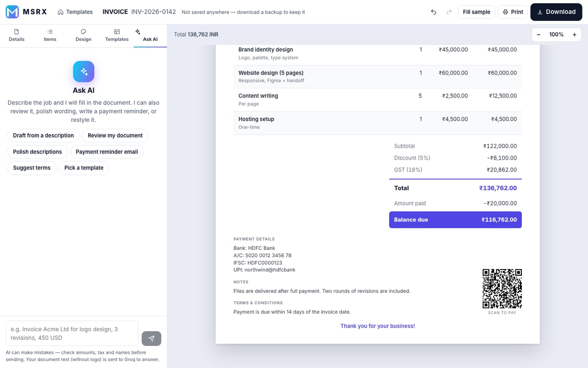This screenshot has height=368, width=588.
Task: Click the Discount (5%) label
Action: point(412,158)
